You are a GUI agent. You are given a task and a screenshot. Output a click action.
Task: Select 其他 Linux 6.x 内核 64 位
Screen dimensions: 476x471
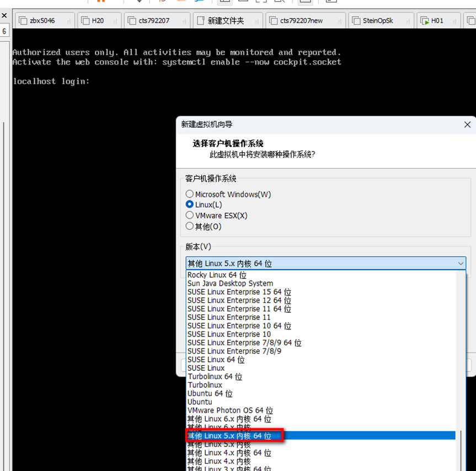click(x=321, y=419)
